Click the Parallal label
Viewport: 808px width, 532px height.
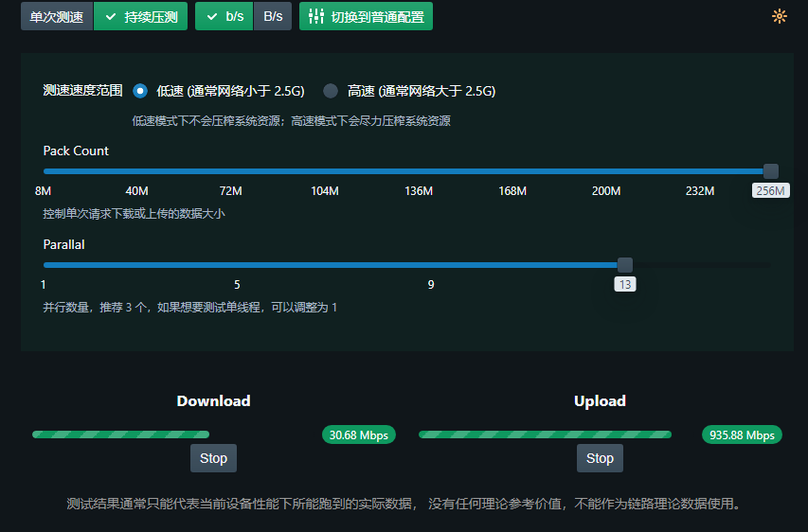pyautogui.click(x=63, y=244)
